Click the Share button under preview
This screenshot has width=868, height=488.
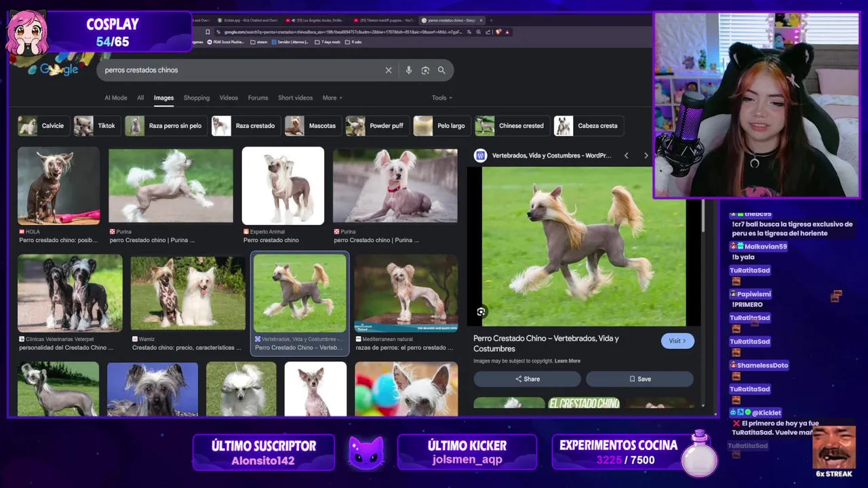(x=527, y=379)
